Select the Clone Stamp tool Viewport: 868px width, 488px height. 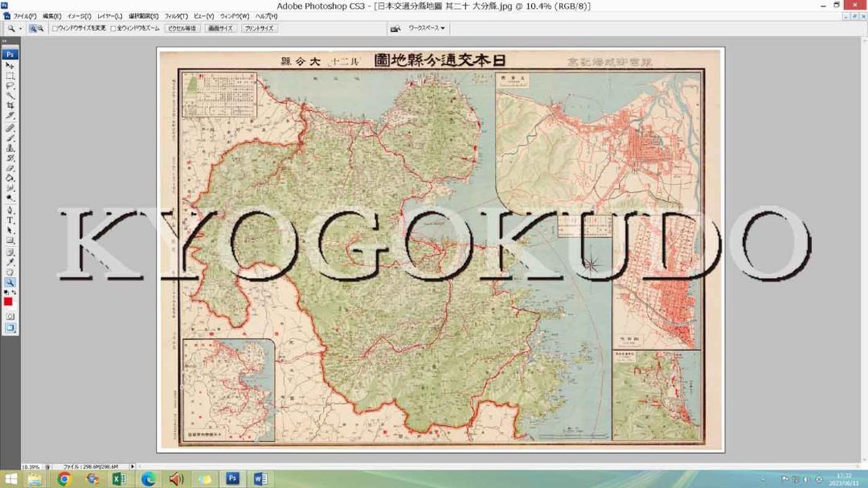(10, 148)
